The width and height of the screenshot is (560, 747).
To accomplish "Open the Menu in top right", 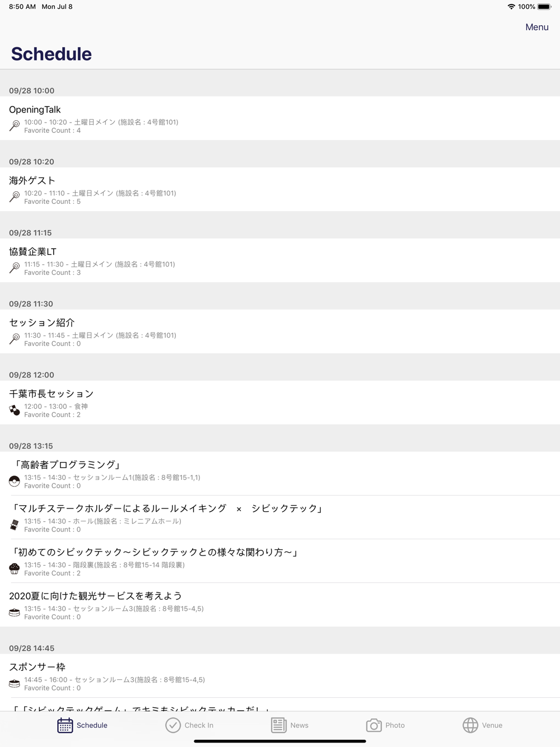I will (x=536, y=27).
